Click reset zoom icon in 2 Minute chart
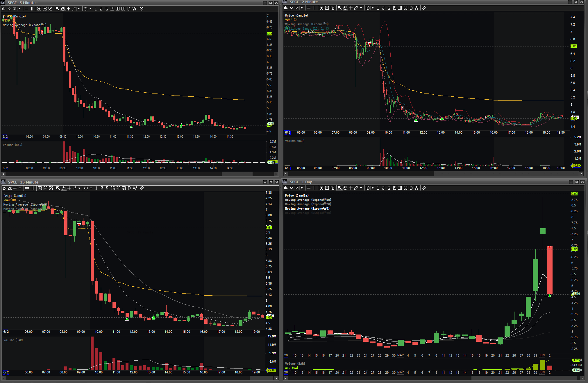Screen dimensions: 588x383 333,8
